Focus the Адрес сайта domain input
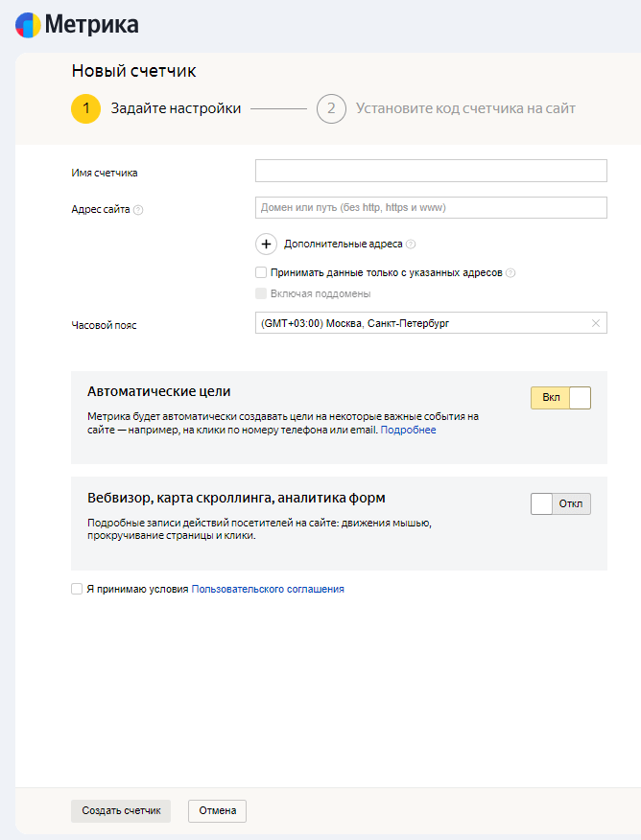The height and width of the screenshot is (840, 641). tap(431, 207)
